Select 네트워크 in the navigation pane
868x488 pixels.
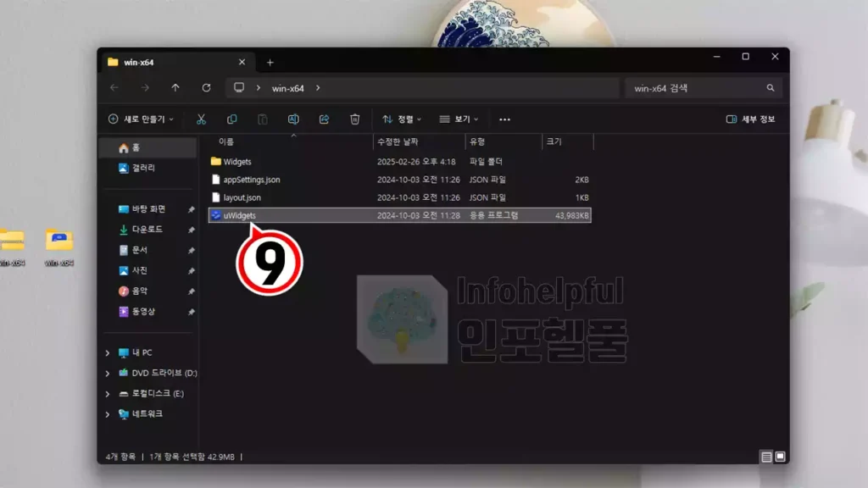click(x=147, y=413)
